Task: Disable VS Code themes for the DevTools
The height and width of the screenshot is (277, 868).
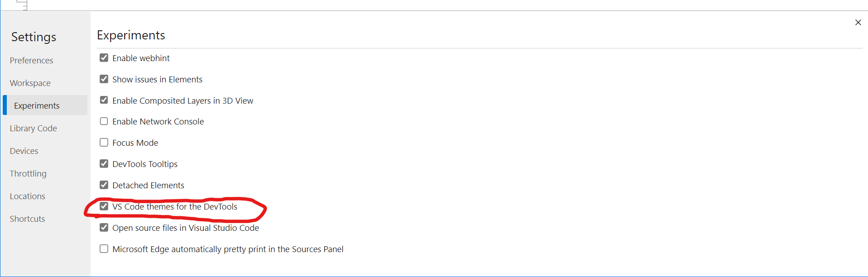Action: pos(104,206)
